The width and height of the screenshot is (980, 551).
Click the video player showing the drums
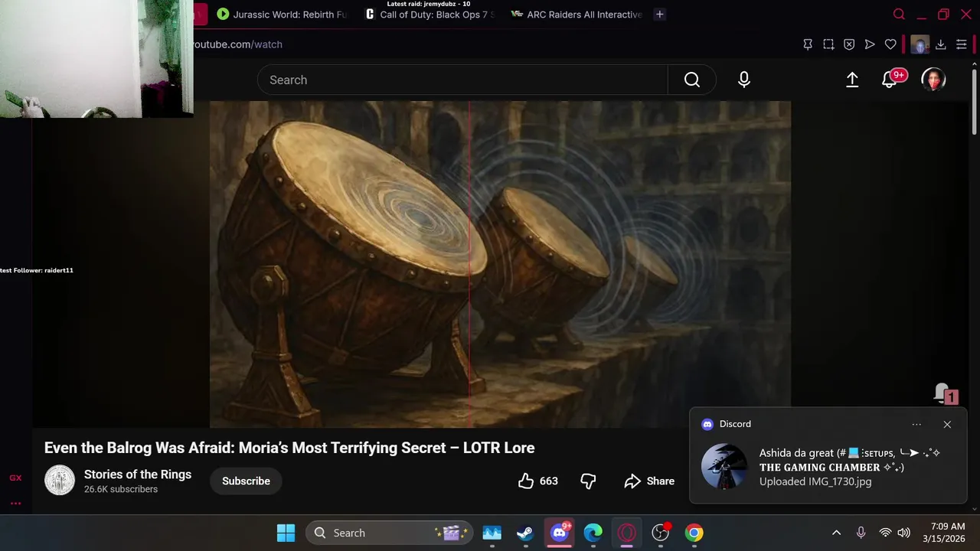pos(500,264)
